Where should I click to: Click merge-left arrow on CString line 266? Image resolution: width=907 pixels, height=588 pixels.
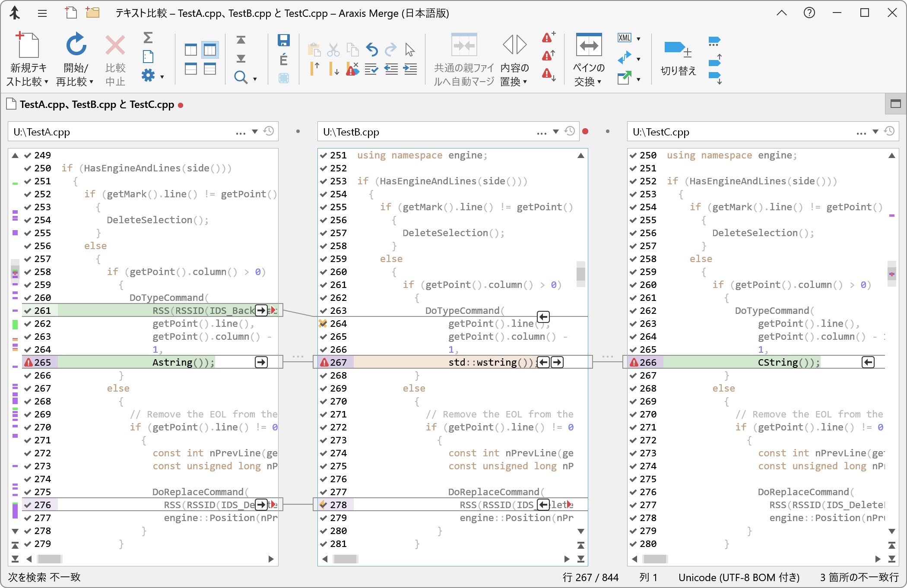pos(868,362)
